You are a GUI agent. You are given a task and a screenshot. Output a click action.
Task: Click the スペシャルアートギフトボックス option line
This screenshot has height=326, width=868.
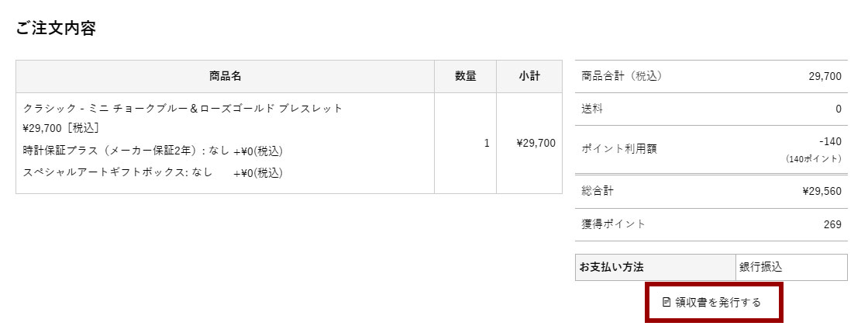153,172
